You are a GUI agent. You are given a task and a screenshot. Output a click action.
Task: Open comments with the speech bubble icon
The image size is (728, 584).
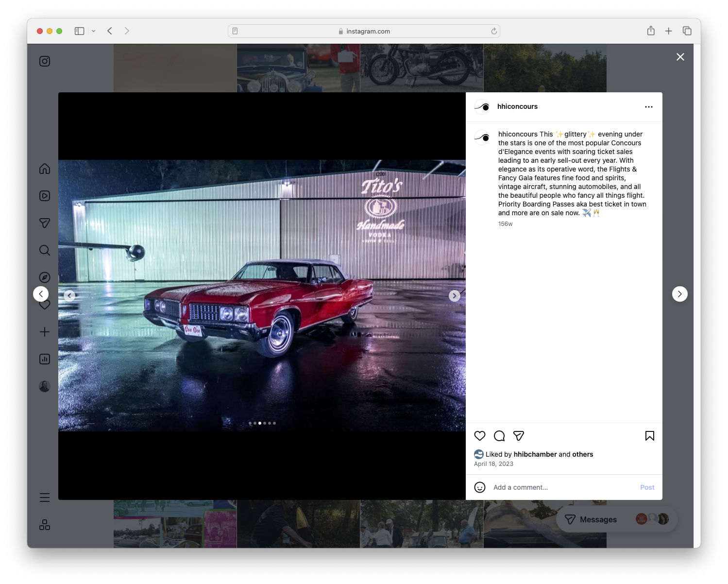pos(499,436)
